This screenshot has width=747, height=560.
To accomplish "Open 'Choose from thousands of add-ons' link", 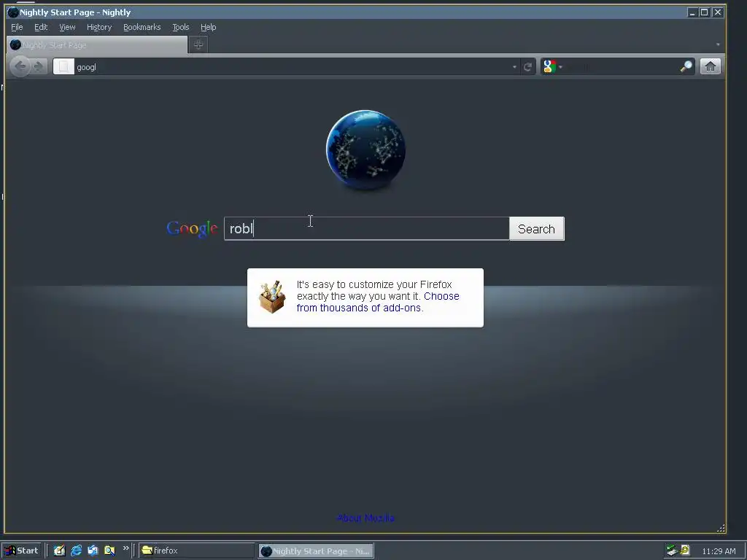I will coord(378,302).
